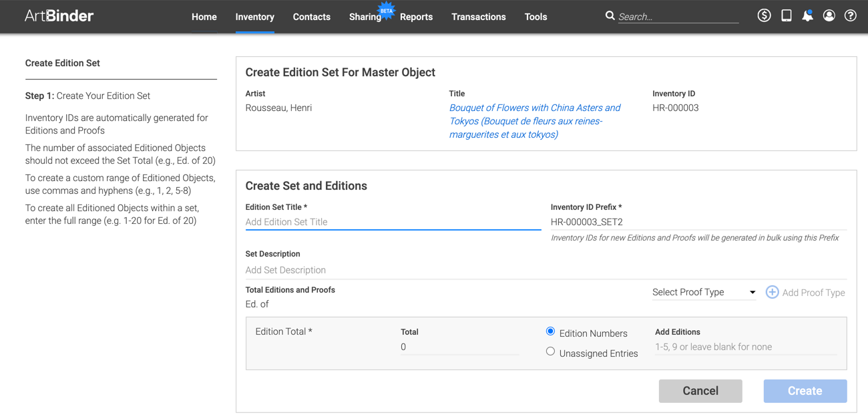The image size is (868, 419).
Task: Select the Unassigned Entries radio option
Action: tap(550, 352)
